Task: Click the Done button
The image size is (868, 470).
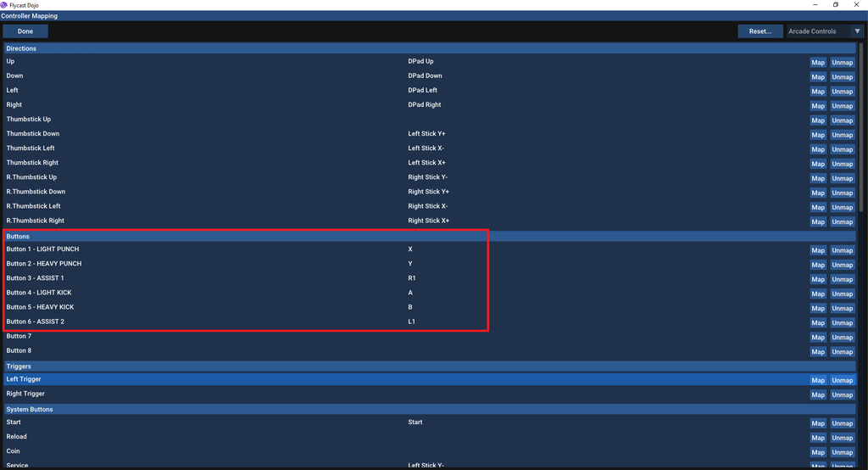Action: 25,31
